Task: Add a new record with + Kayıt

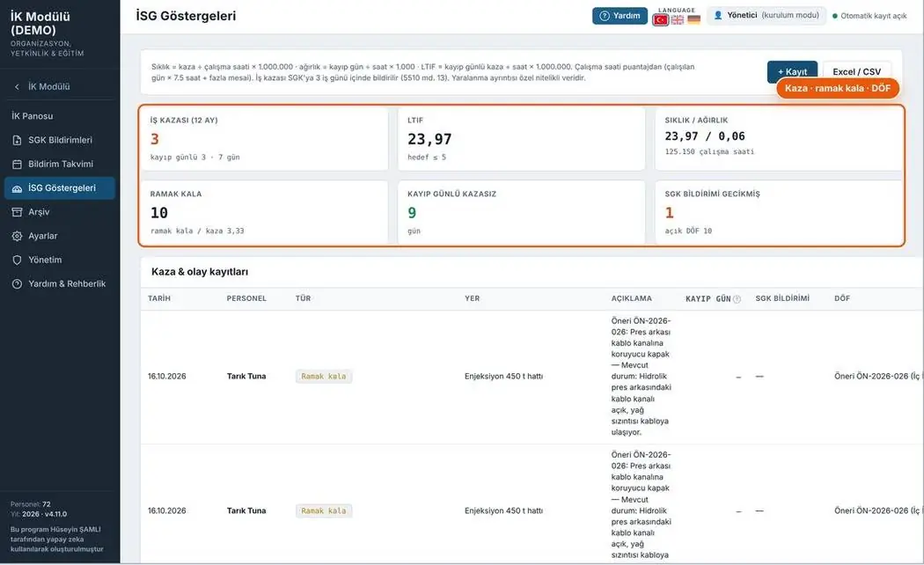Action: click(x=792, y=71)
